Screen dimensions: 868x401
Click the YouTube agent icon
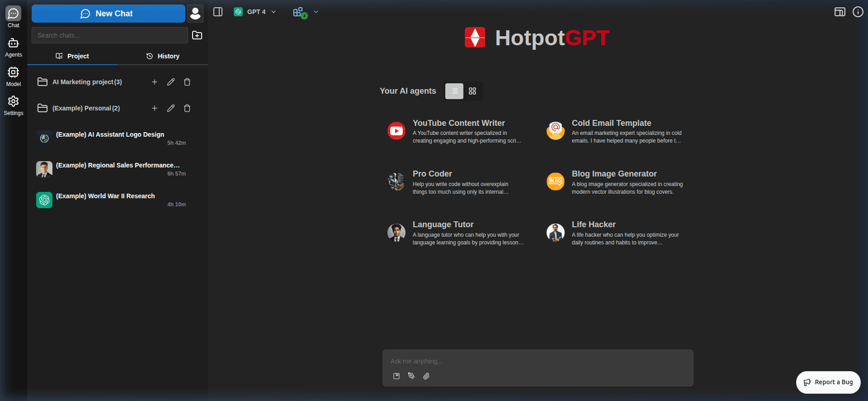(x=396, y=131)
